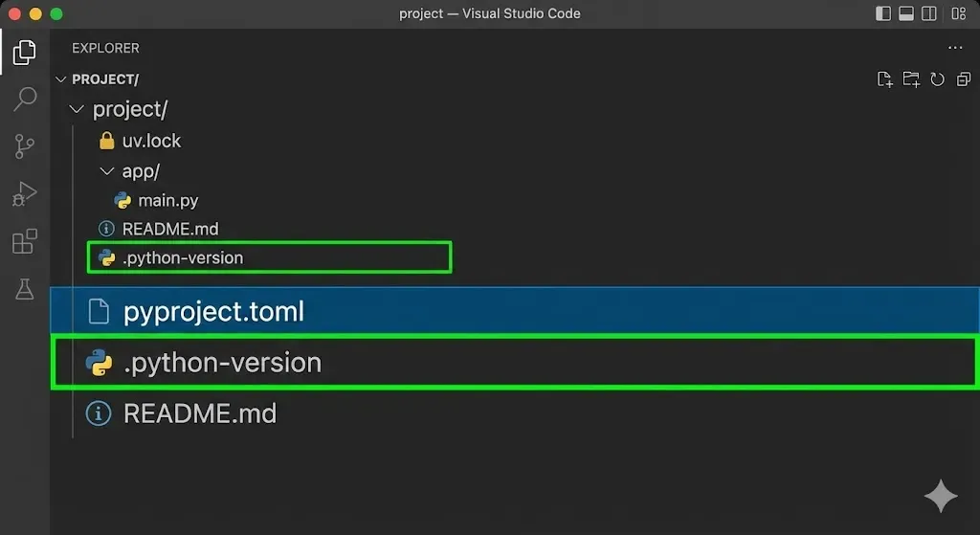Collapse the project/ folder chevron

(x=78, y=110)
